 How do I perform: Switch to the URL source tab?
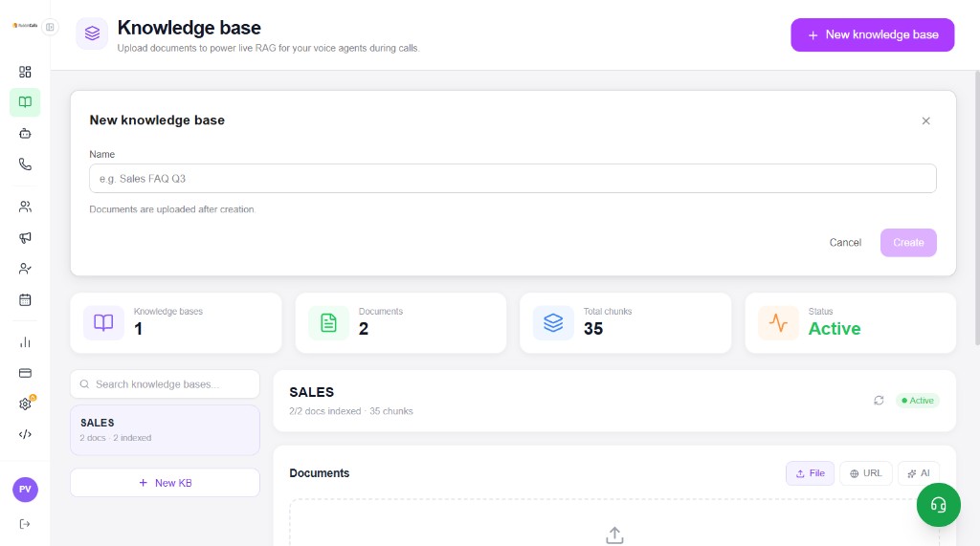[865, 473]
